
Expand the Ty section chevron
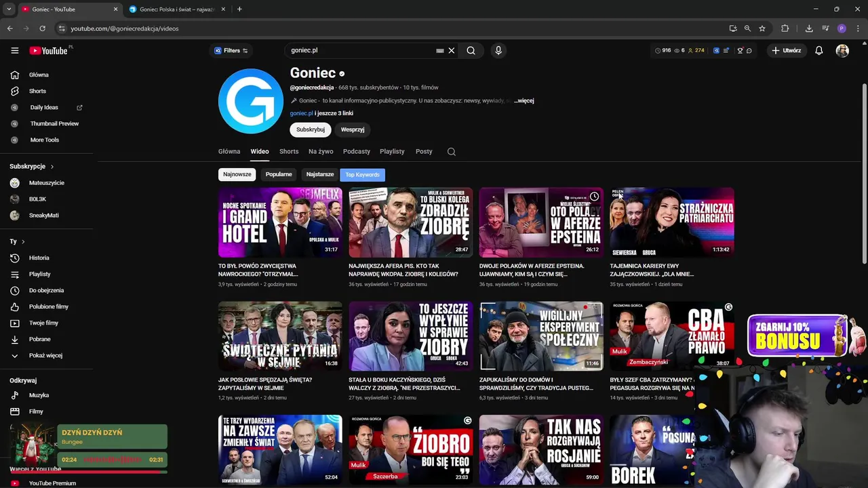22,241
